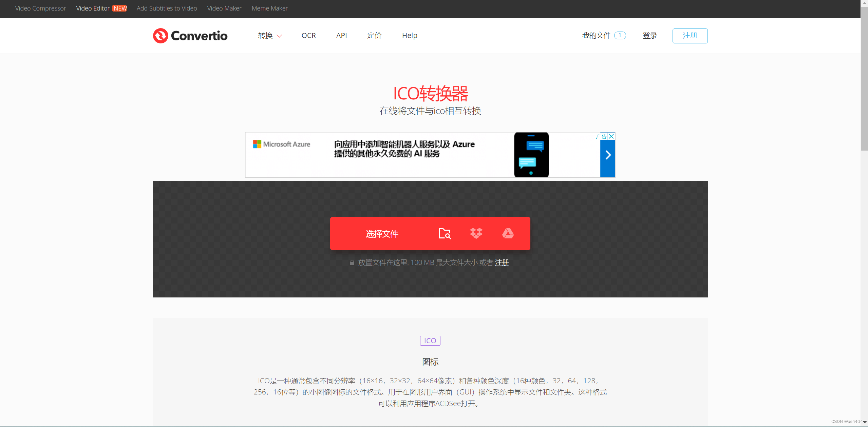Open the phone chatbot ad image

tap(531, 155)
